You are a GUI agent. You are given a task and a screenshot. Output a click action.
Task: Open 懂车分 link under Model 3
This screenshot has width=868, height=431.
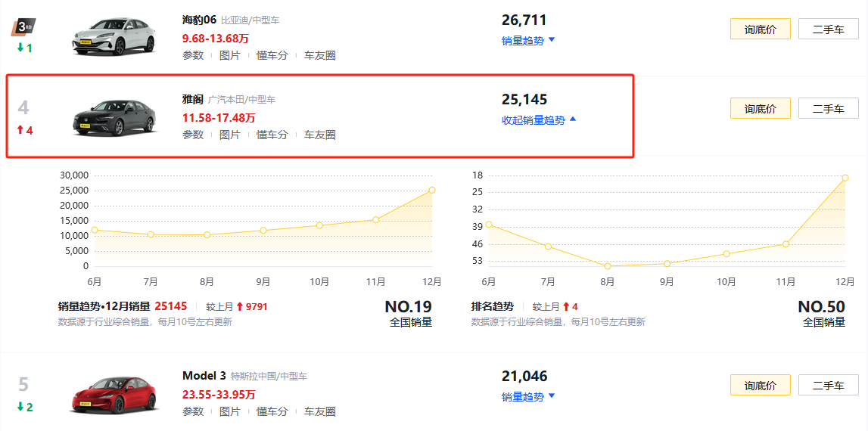[x=272, y=411]
